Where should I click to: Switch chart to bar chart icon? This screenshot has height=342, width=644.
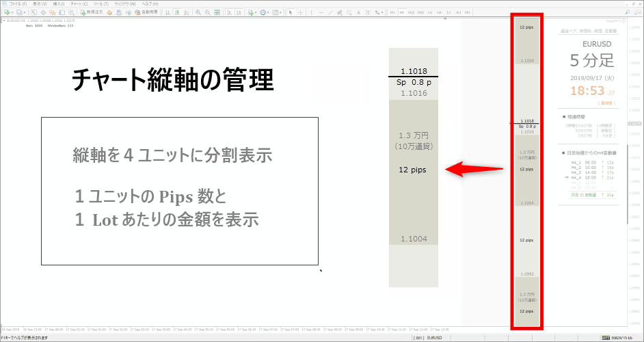tap(168, 12)
